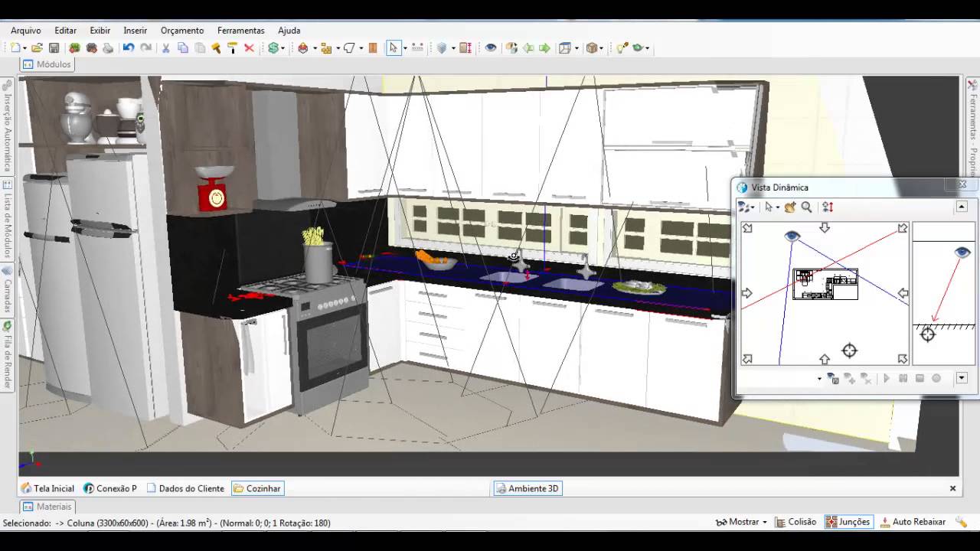This screenshot has height=551, width=980.
Task: Click the bottom-right diagonal arrow in Vista Dinâmica
Action: pos(903,358)
